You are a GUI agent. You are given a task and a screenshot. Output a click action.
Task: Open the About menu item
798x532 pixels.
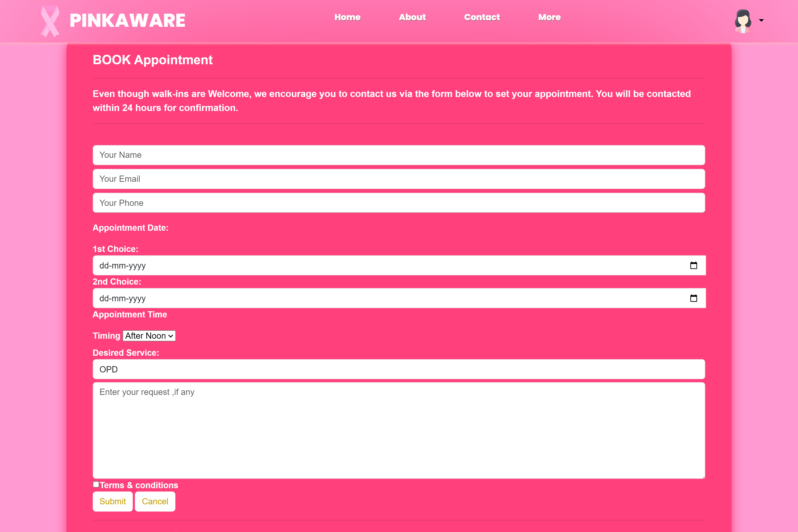point(412,17)
